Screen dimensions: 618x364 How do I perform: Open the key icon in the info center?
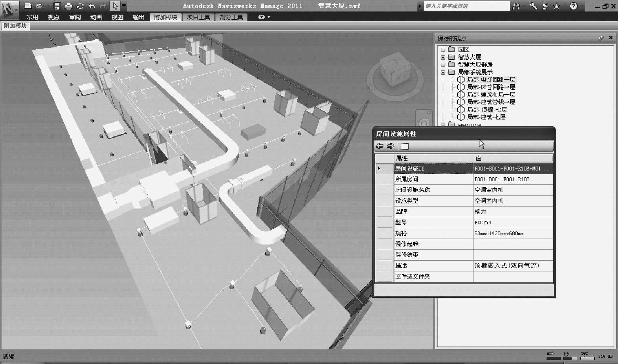coord(534,6)
